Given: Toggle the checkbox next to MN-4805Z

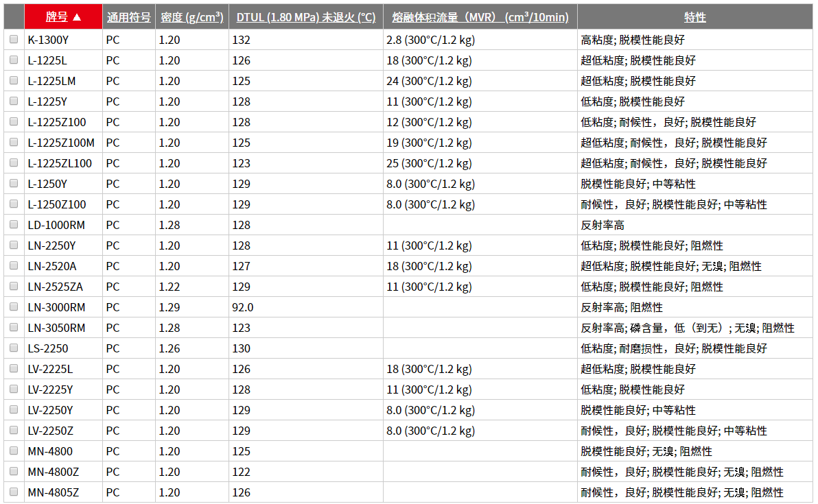Looking at the screenshot, I should tap(14, 492).
